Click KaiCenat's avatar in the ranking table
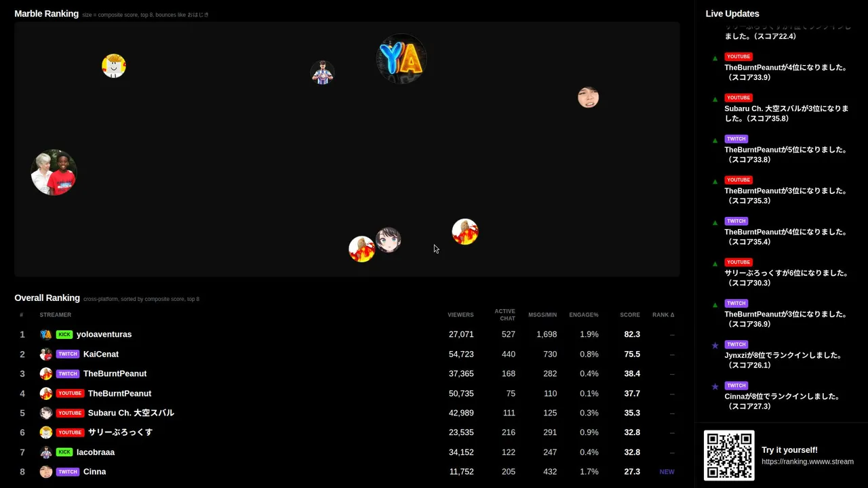The width and height of the screenshot is (868, 488). tap(46, 354)
